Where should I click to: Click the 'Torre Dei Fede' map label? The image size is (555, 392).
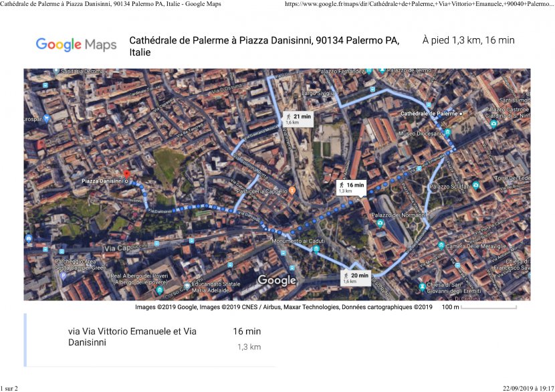point(512,178)
